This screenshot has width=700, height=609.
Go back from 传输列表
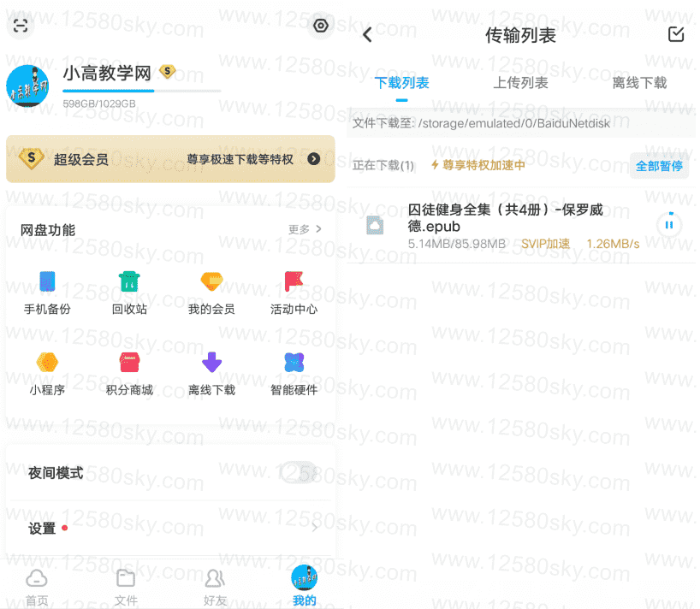pyautogui.click(x=367, y=34)
